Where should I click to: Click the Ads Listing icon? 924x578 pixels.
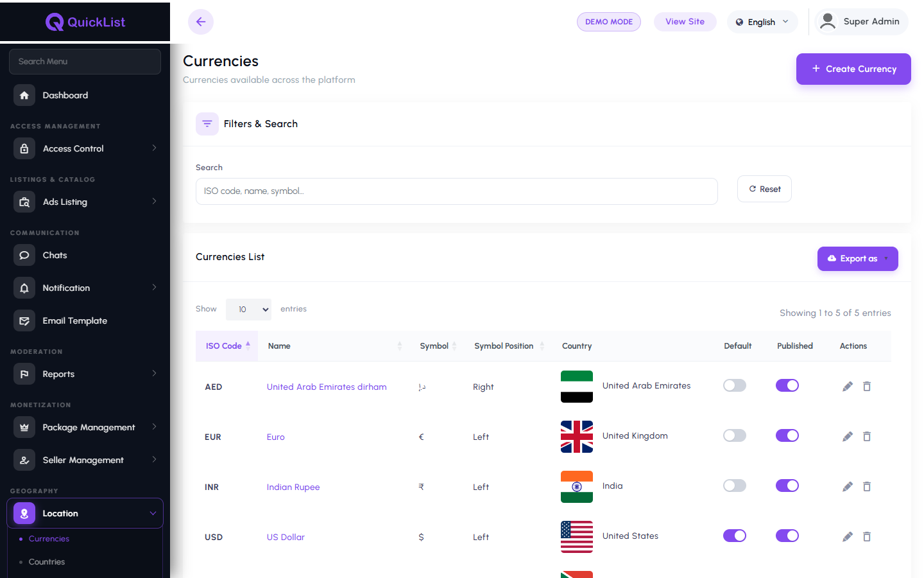(24, 202)
